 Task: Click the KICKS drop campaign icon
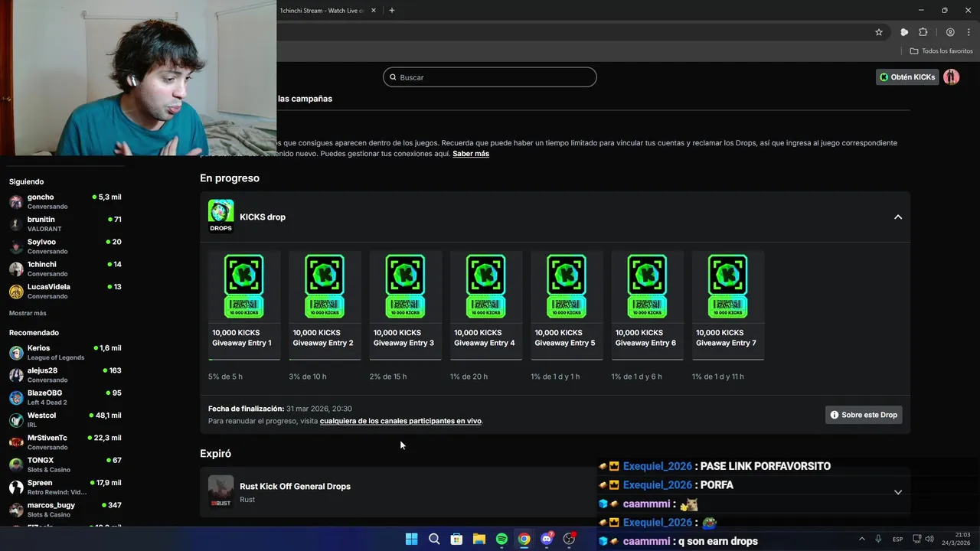point(220,215)
